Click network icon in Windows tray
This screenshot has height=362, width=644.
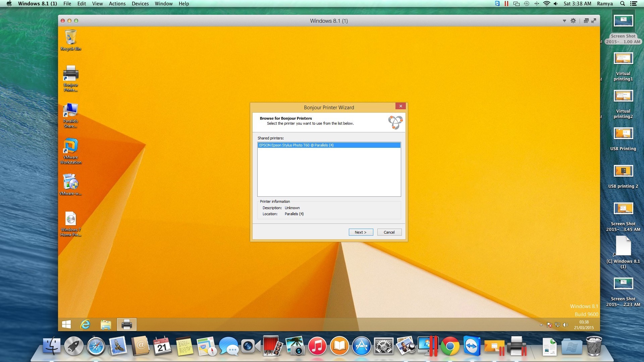tap(557, 325)
